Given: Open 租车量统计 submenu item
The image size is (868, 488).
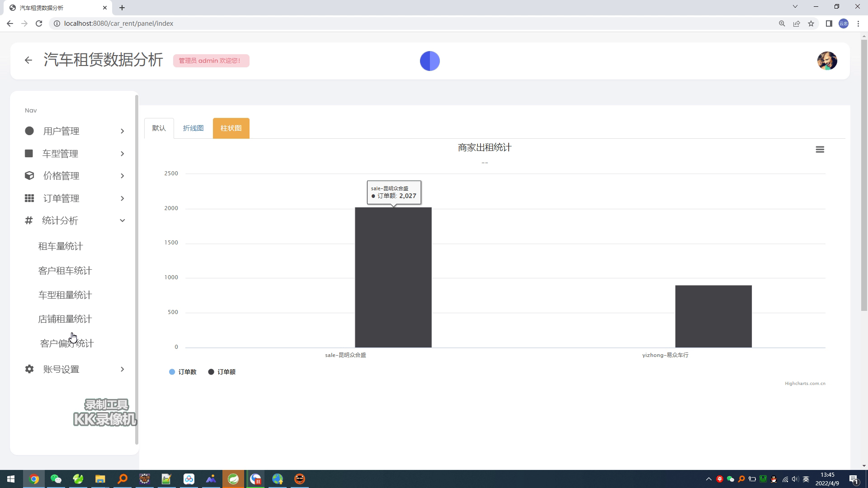Looking at the screenshot, I should click(x=61, y=246).
